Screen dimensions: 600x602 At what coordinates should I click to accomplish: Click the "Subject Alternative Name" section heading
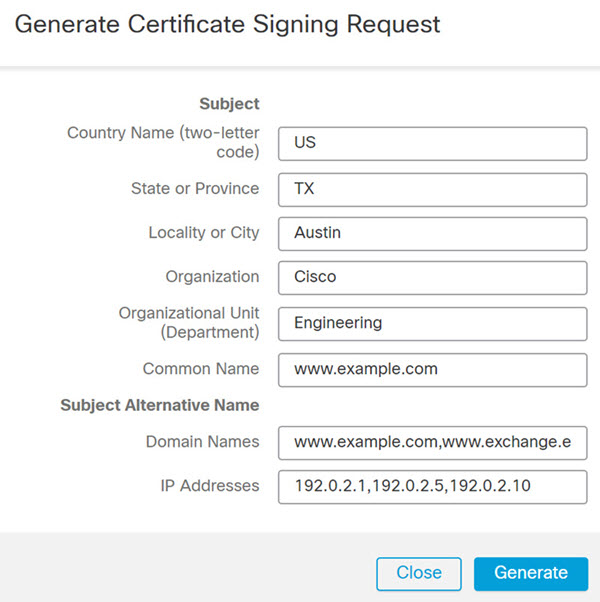click(x=159, y=405)
